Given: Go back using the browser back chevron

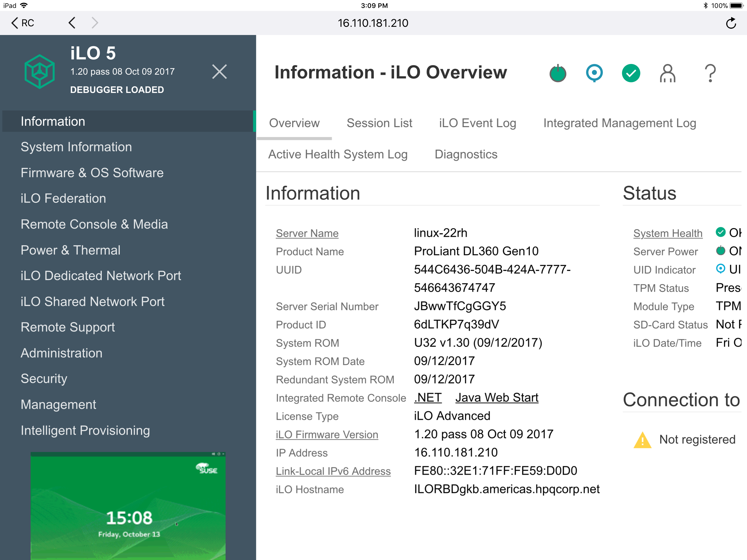Looking at the screenshot, I should coord(72,23).
